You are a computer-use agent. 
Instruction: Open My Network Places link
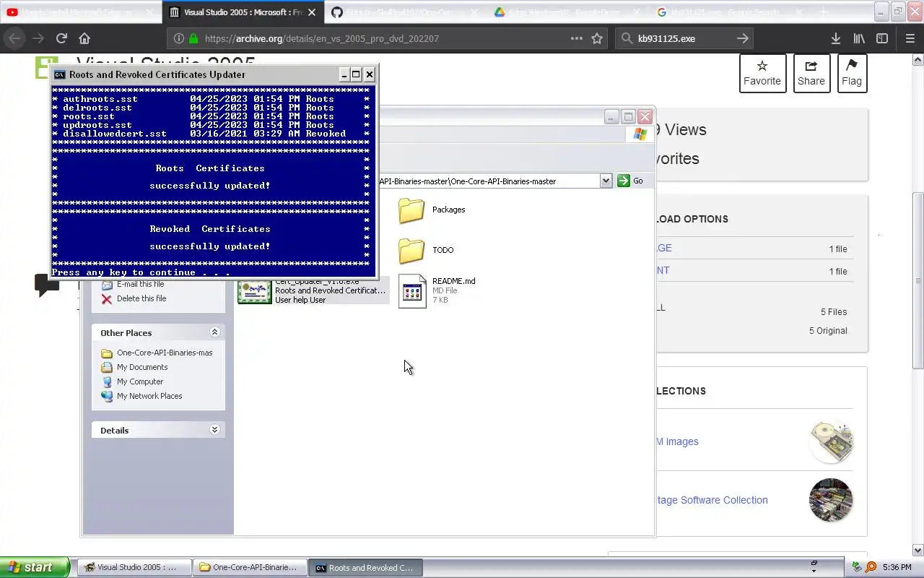pyautogui.click(x=149, y=396)
